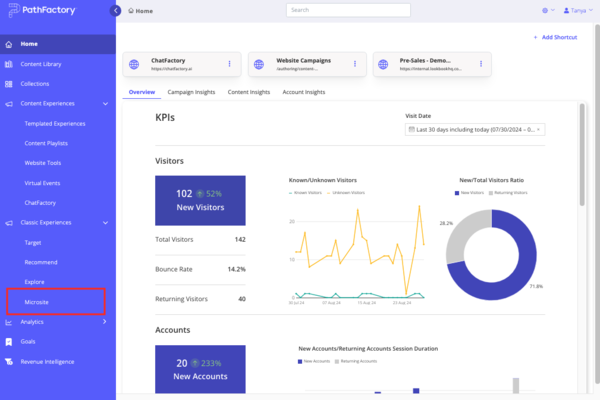Open ChatFactory in the sidebar
The width and height of the screenshot is (600, 400).
click(40, 203)
